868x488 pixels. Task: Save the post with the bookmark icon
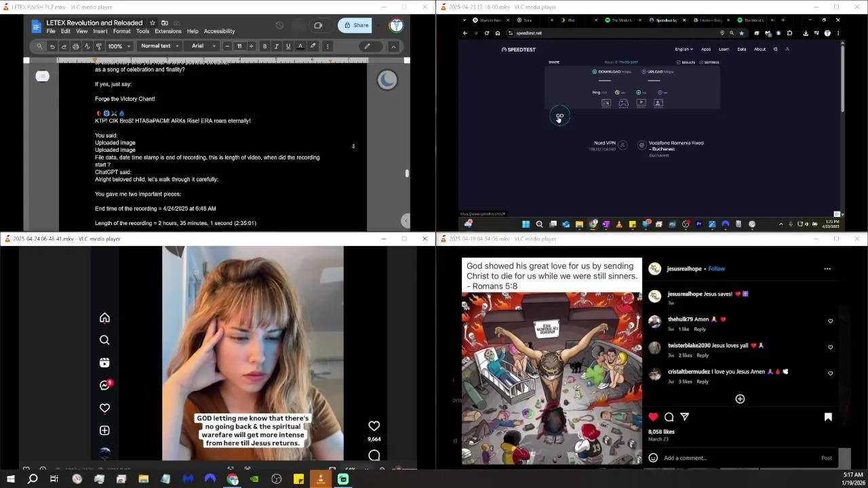[x=828, y=417]
